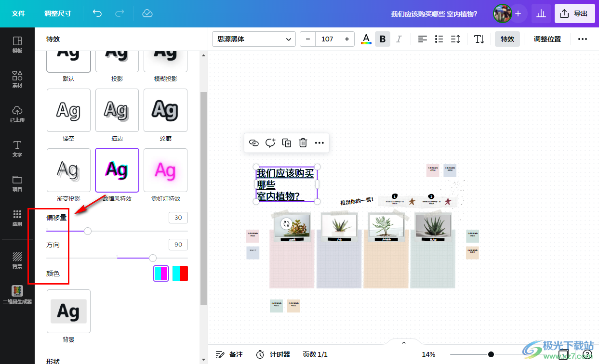Image resolution: width=599 pixels, height=364 pixels.
Task: Open the 二维码生成器 QR generator app
Action: pos(17,295)
